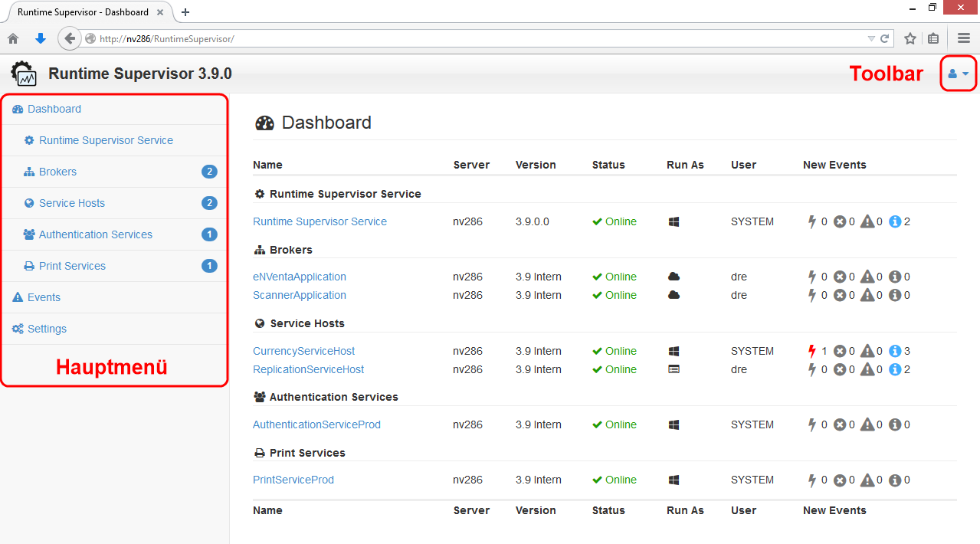Open Events from the sidebar menu
The height and width of the screenshot is (544, 980).
click(44, 297)
